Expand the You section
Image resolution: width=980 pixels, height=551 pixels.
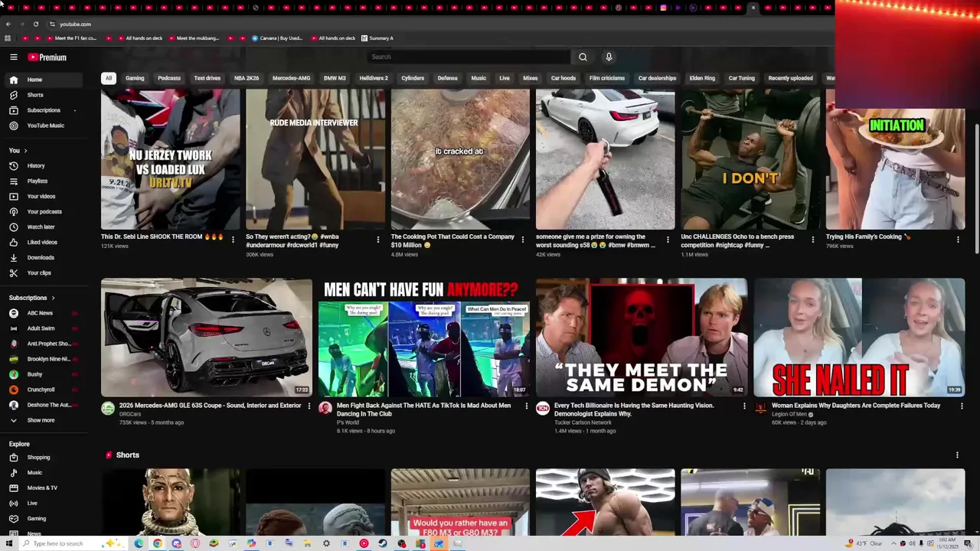[x=18, y=151]
